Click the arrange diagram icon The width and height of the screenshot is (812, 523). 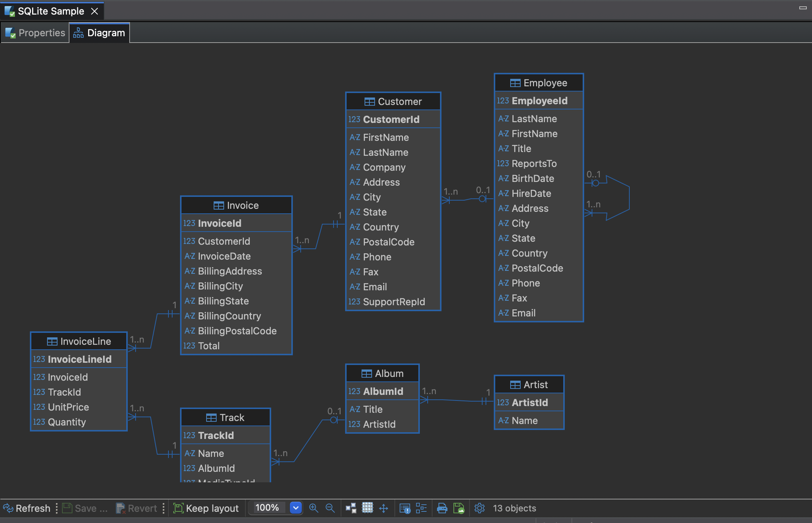[x=351, y=508]
